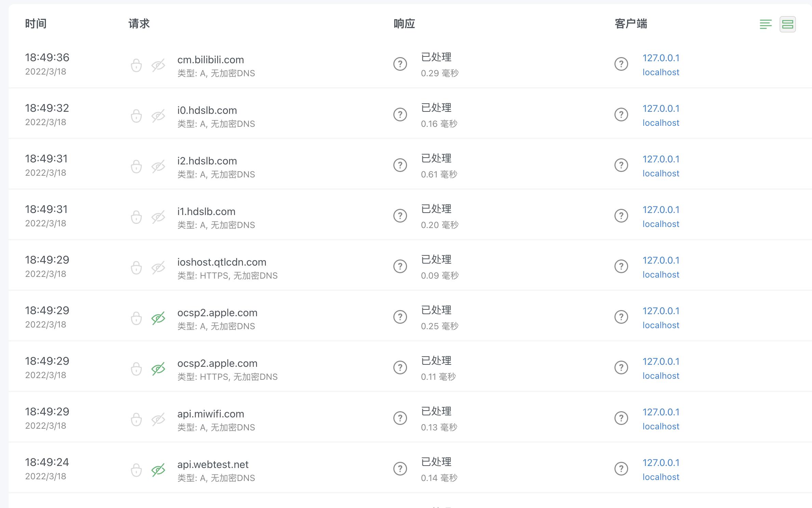The image size is (812, 508).
Task: Toggle the green tracker eye icon on ocsp2.apple.com A row
Action: tap(158, 317)
